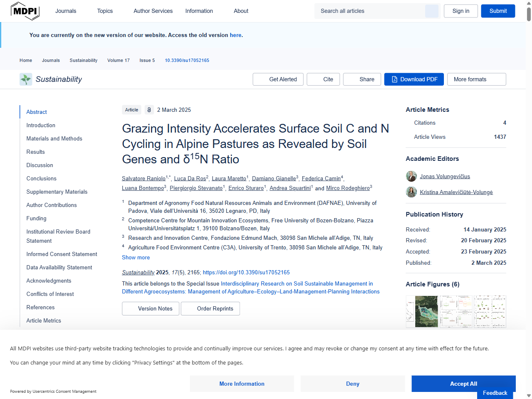Open author Salvatore Raniolo's profile link
Image resolution: width=532 pixels, height=399 pixels.
pos(143,178)
